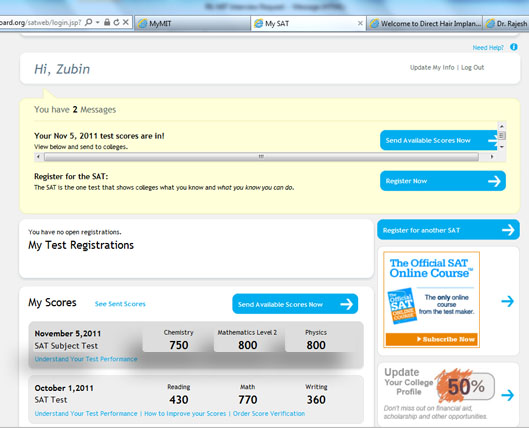The width and height of the screenshot is (529, 428).
Task: Click the messages box scroll up arrow
Action: coord(502,126)
